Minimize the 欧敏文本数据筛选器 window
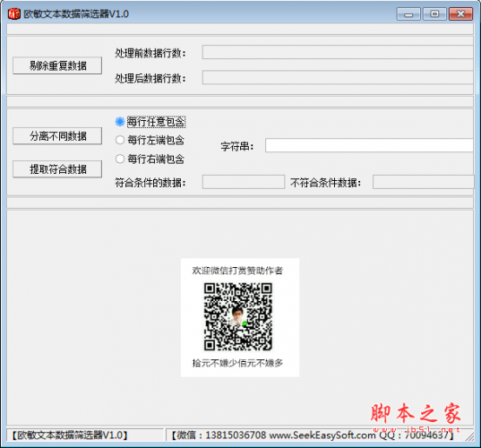The image size is (481, 448). coord(408,14)
